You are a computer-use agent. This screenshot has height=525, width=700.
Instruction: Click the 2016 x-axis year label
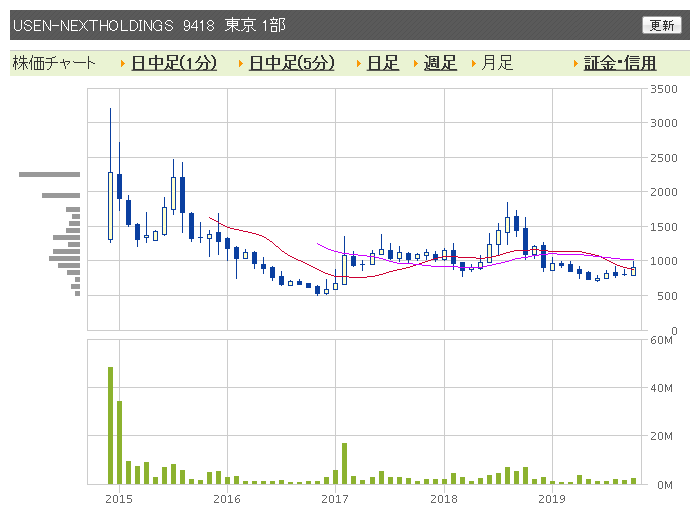(227, 499)
